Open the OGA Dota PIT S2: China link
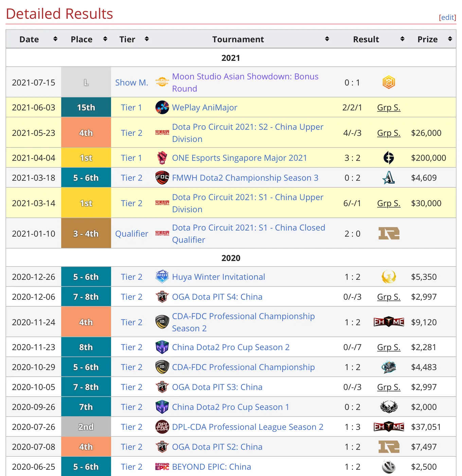This screenshot has width=462, height=476. (217, 447)
